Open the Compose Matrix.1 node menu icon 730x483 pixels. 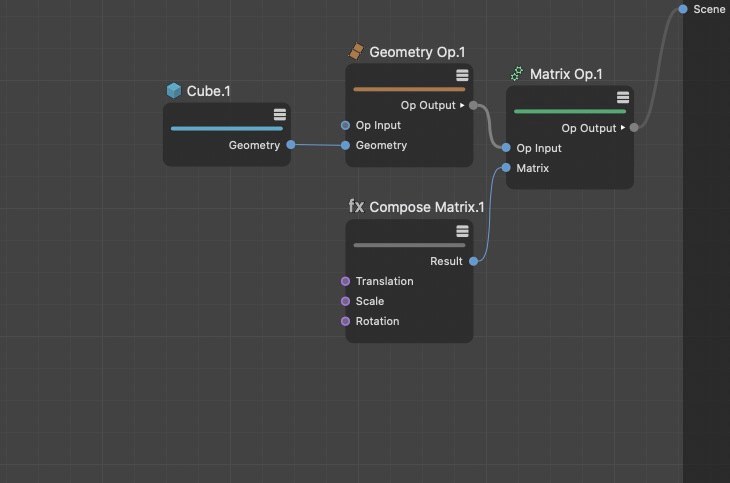tap(462, 231)
